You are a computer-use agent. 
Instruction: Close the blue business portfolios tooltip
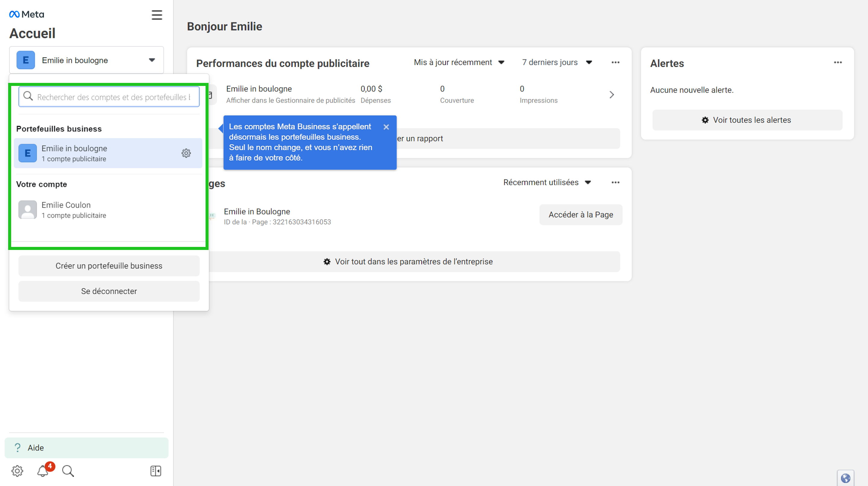[386, 127]
